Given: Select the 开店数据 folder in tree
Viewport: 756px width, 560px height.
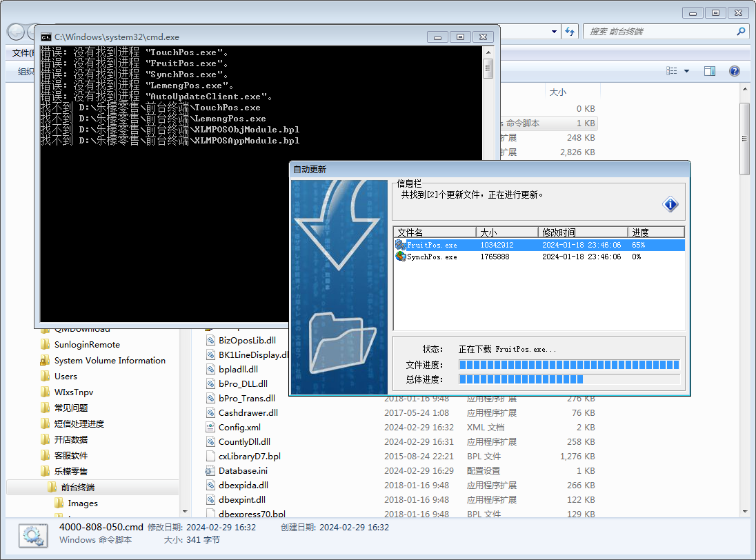Looking at the screenshot, I should pos(71,440).
